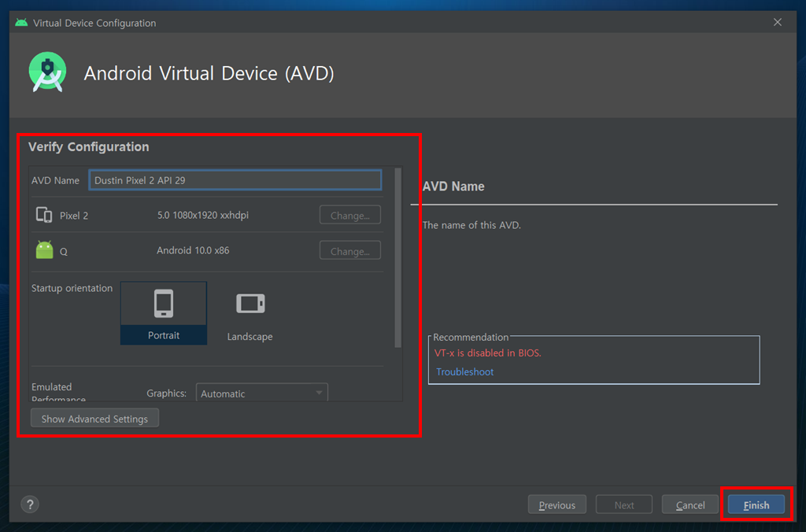Click the 'Q' release name text
This screenshot has height=532, width=806.
[x=63, y=251]
